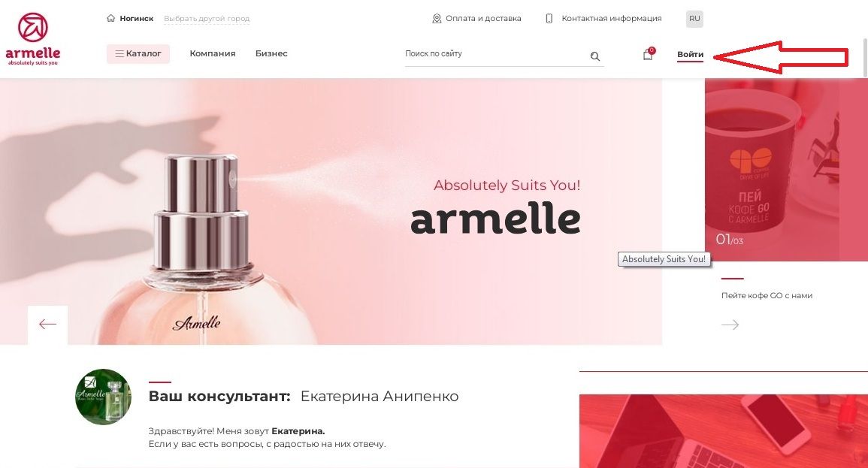Click the map pin icon for Оплата и доставка
Screen dimensions: 868x468
[436, 19]
